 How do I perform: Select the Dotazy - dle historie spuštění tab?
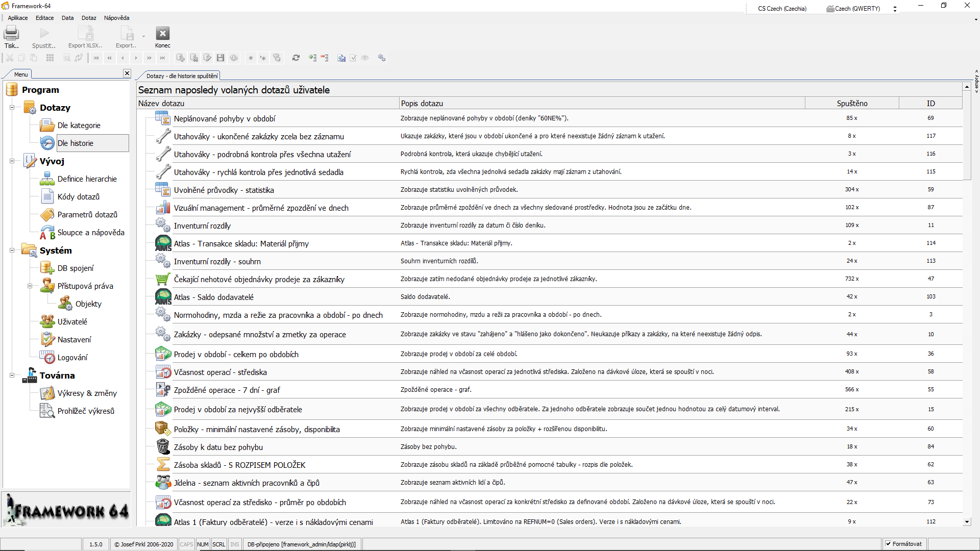pyautogui.click(x=182, y=76)
